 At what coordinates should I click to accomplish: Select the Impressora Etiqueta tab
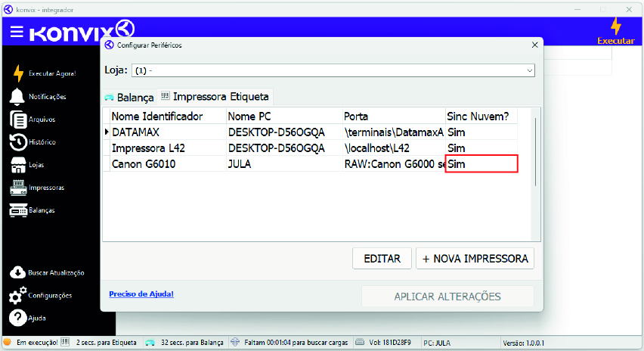point(215,97)
